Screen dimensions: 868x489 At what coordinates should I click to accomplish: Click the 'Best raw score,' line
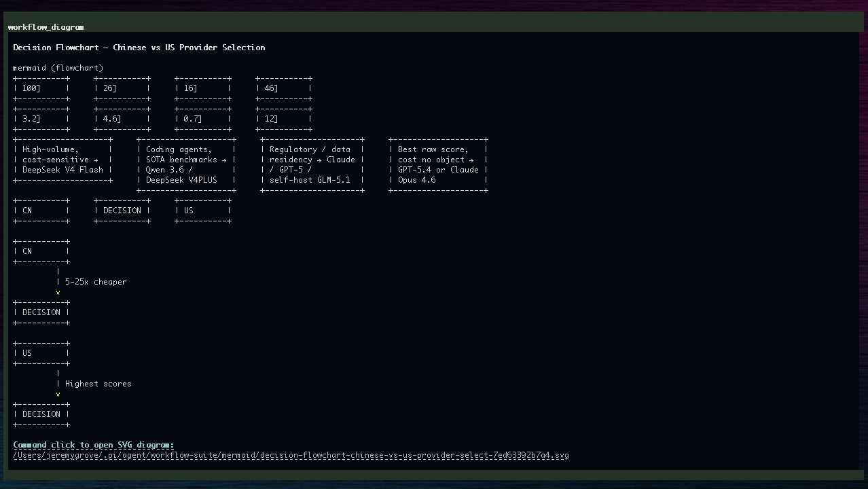click(433, 149)
